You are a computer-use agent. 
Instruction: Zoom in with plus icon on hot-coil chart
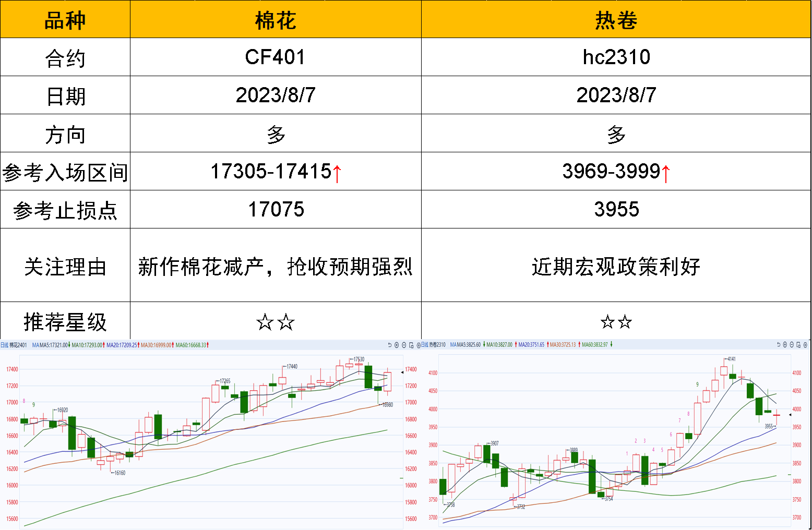[785, 345]
